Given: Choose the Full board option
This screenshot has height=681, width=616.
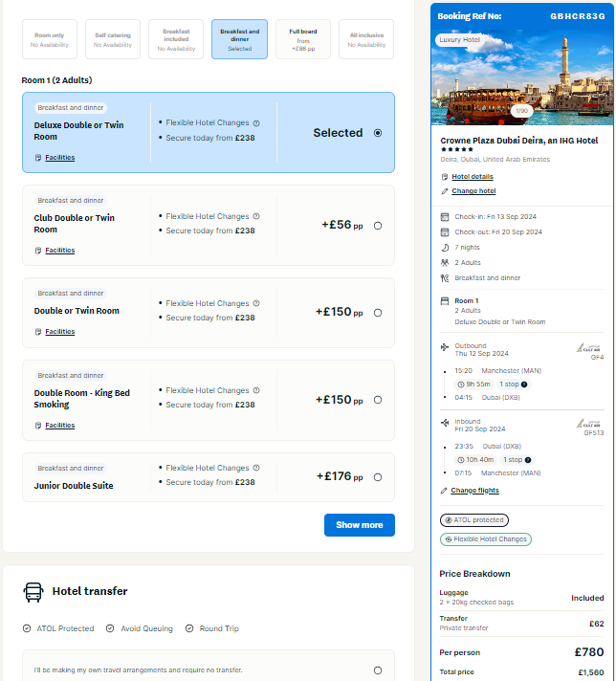Looking at the screenshot, I should pyautogui.click(x=303, y=39).
